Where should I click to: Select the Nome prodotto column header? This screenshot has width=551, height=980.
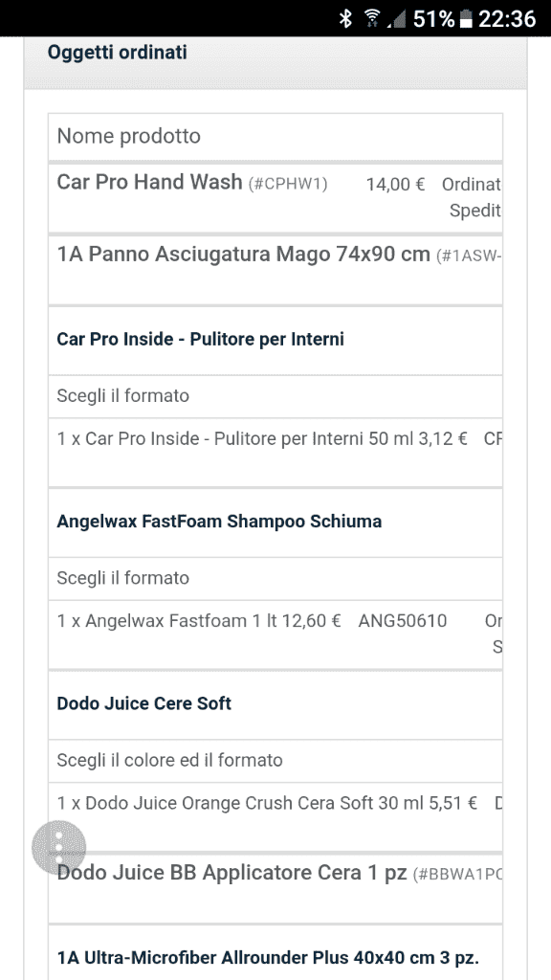click(129, 136)
